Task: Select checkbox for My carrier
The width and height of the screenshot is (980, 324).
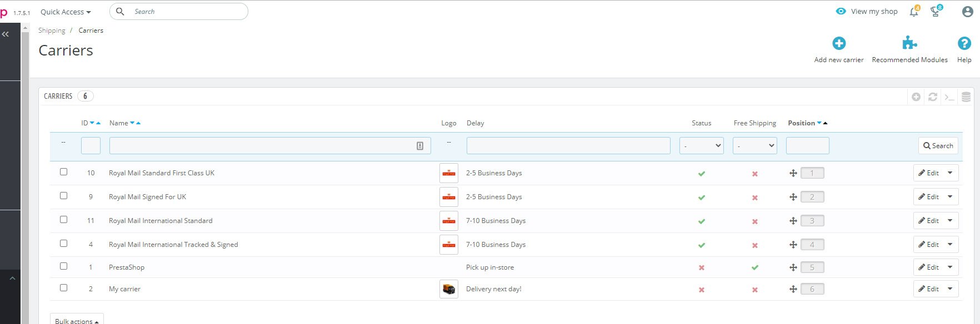Action: point(63,288)
